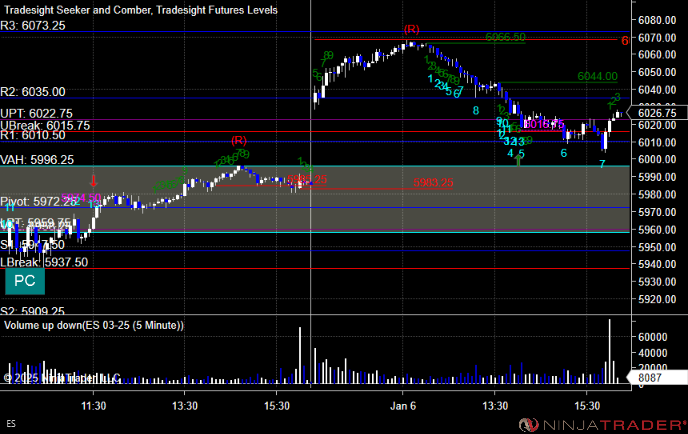Select the LBreak: 5937.50 label

(x=44, y=262)
